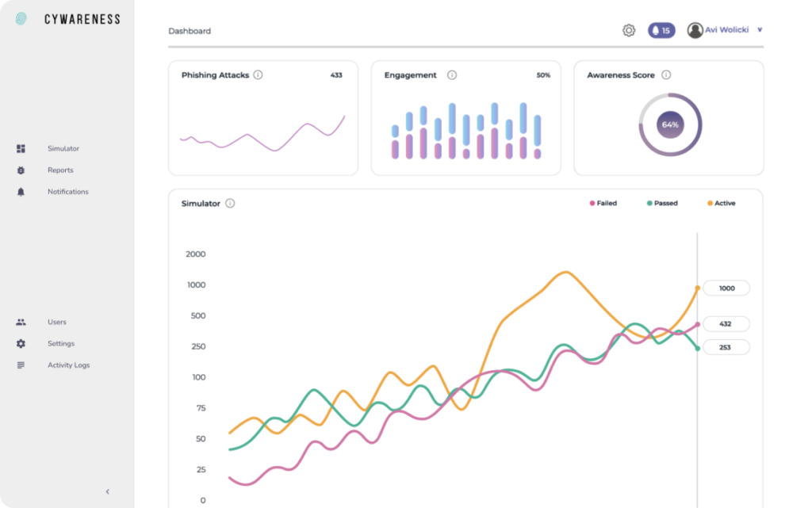Toggle the Active series in legend
The width and height of the screenshot is (812, 508).
[721, 204]
